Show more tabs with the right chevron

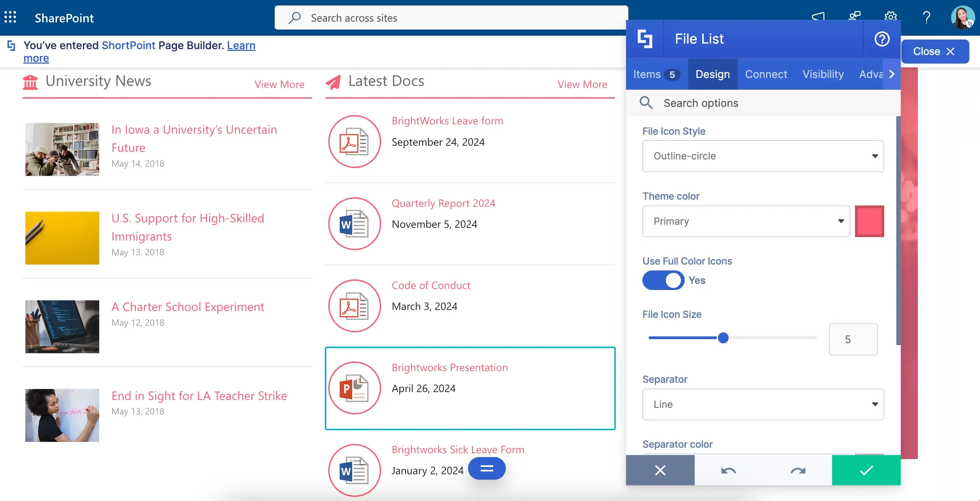892,74
